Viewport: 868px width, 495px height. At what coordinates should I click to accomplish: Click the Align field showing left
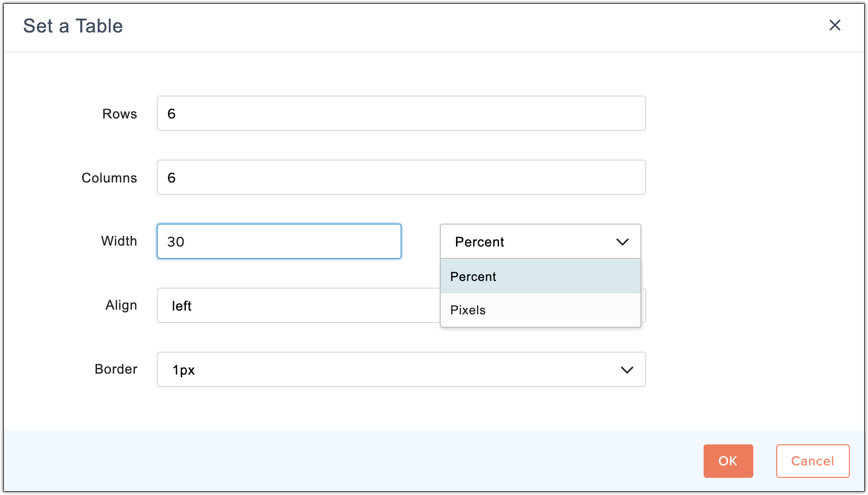pos(296,305)
